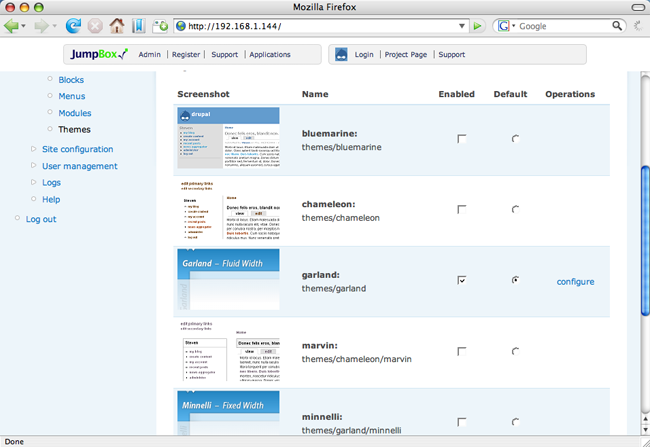Click the scrollbar down arrow
Image resolution: width=650 pixels, height=447 pixels.
pyautogui.click(x=645, y=430)
